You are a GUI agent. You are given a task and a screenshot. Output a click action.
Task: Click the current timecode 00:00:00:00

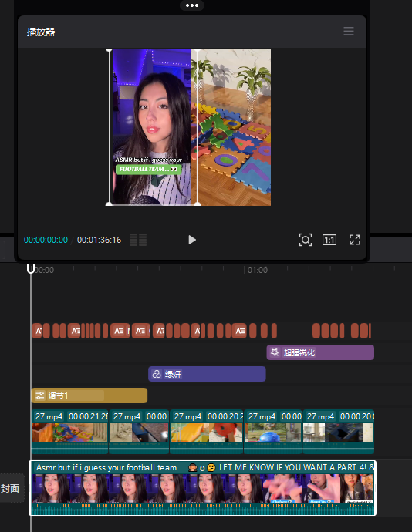pyautogui.click(x=46, y=240)
